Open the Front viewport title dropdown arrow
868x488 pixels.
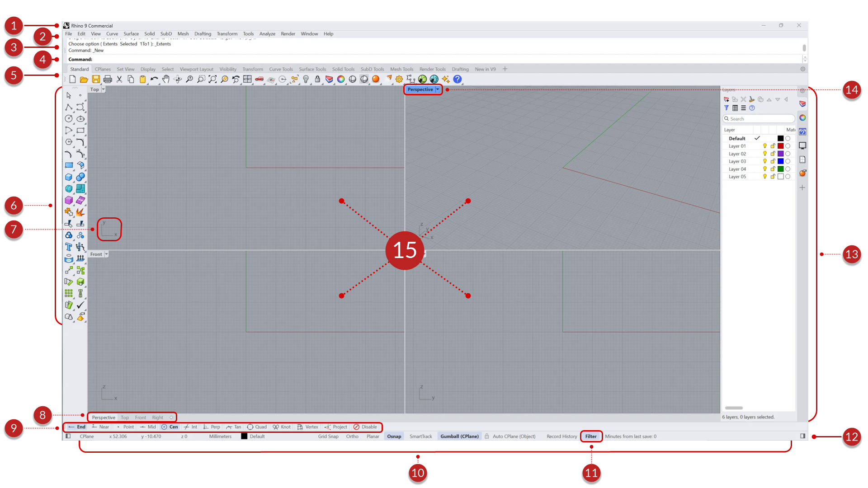(106, 254)
